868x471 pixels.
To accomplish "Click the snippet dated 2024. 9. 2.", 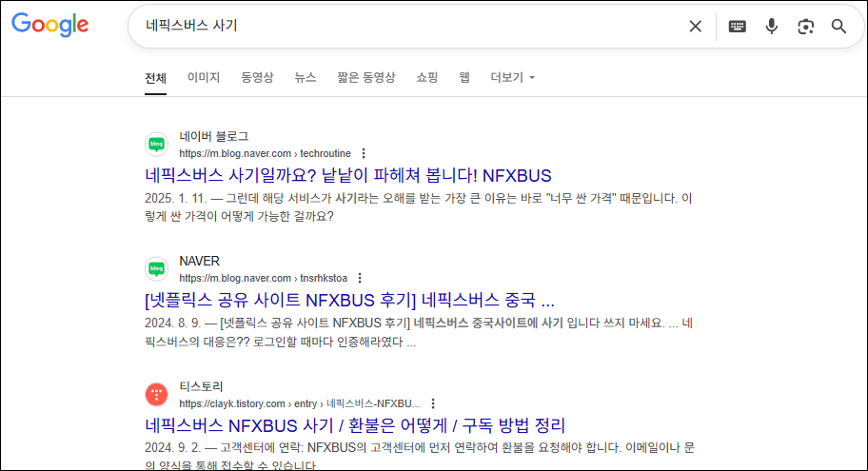I will [419, 455].
